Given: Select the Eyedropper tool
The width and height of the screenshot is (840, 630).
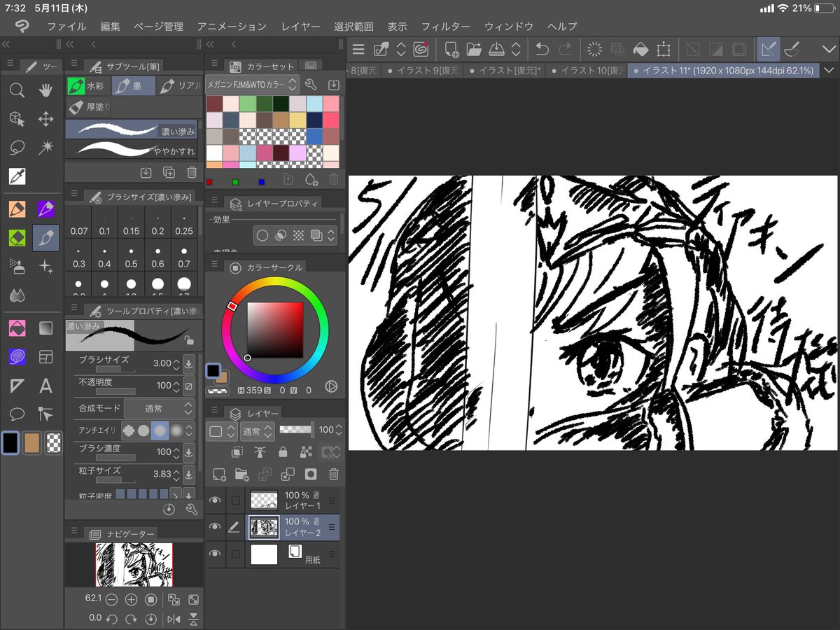Looking at the screenshot, I should click(x=17, y=176).
